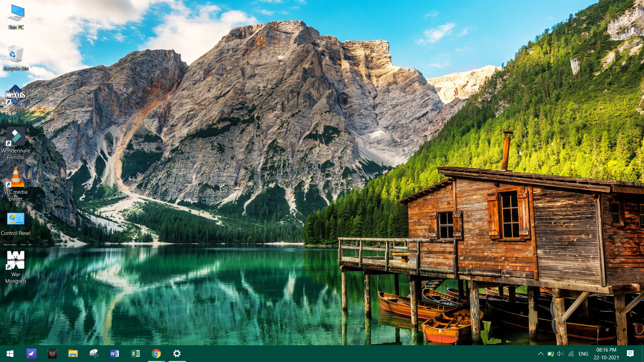This screenshot has width=644, height=362.
Task: Open the Action Center notifications
Action: coord(630,354)
